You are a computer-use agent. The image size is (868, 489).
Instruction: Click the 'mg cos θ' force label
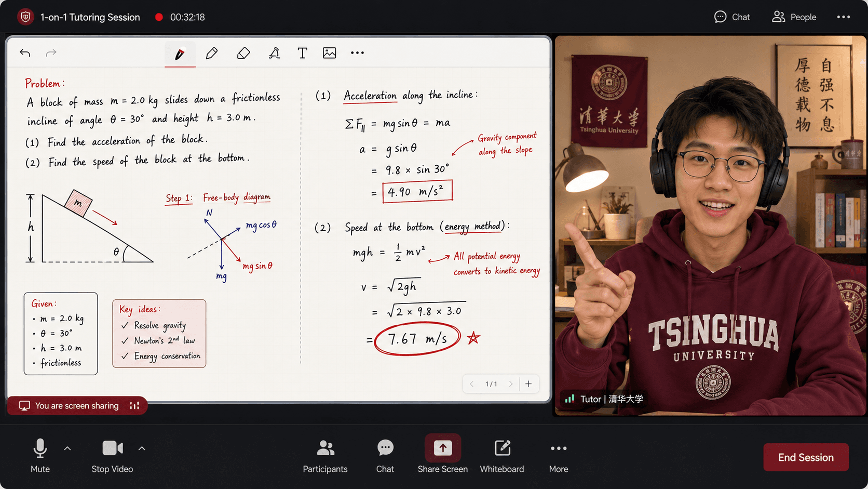(261, 225)
